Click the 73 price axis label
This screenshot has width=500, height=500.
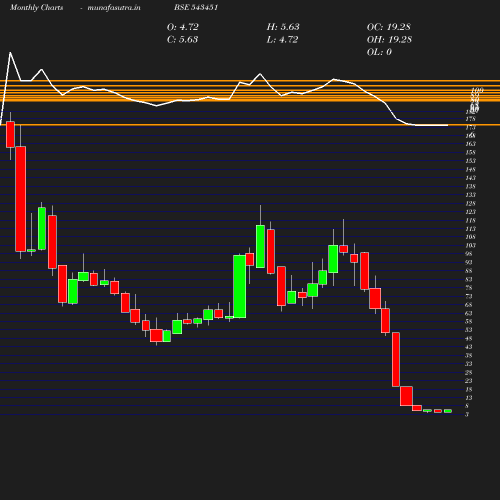469,296
